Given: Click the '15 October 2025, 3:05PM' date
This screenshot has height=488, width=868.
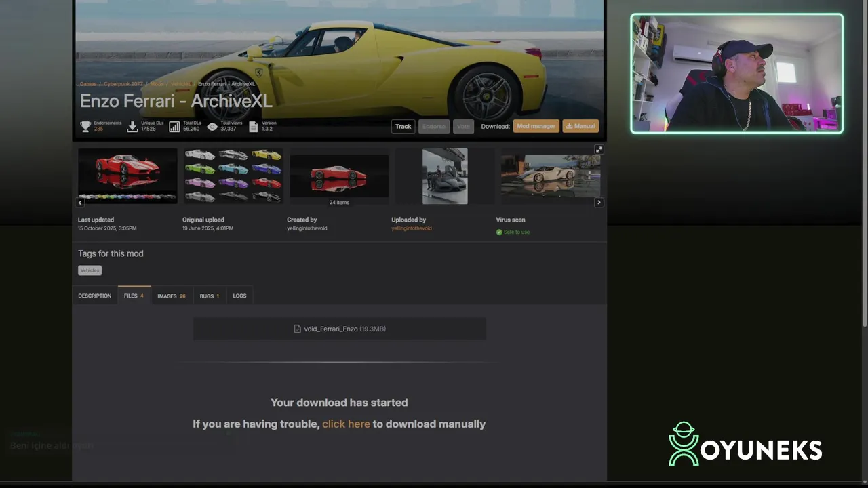Looking at the screenshot, I should (x=107, y=228).
